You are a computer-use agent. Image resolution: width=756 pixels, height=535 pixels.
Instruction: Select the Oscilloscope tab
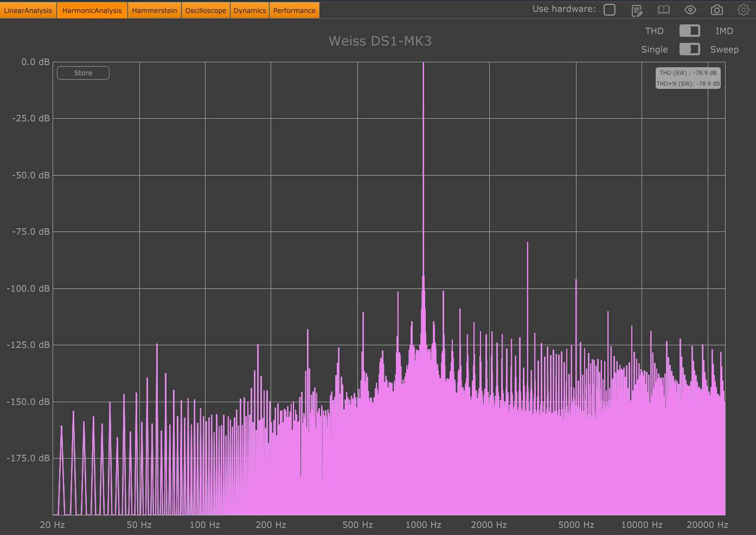[206, 10]
